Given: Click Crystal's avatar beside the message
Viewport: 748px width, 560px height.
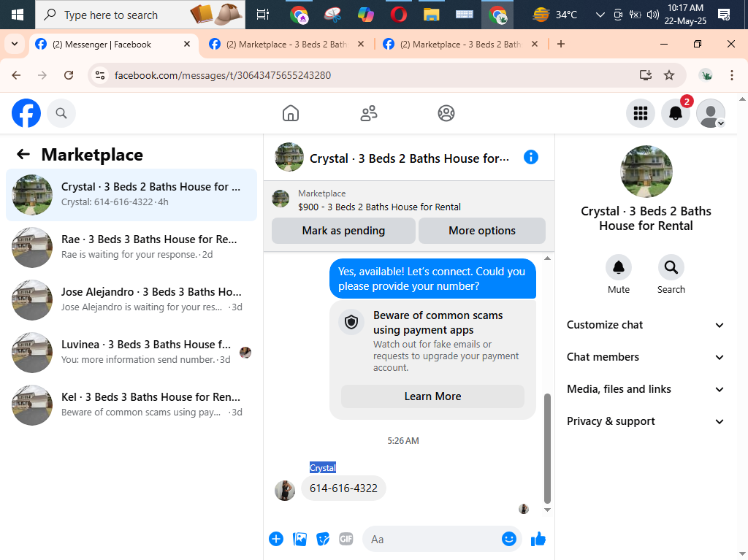Looking at the screenshot, I should [x=285, y=491].
